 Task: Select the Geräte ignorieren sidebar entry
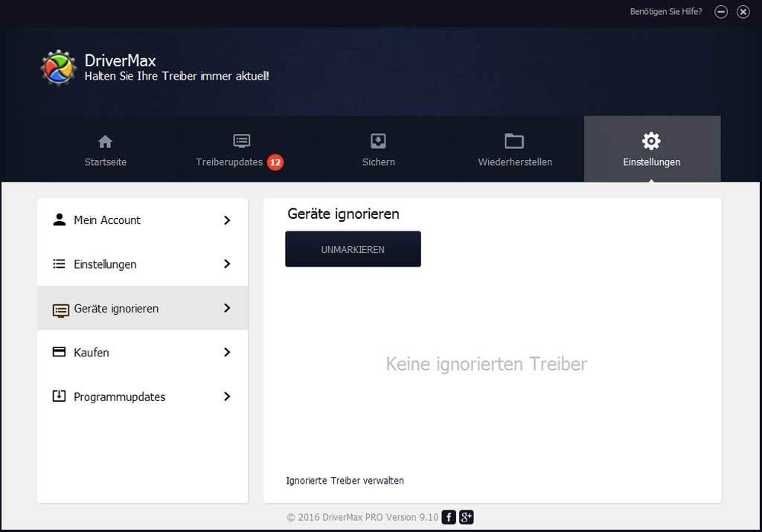[x=142, y=308]
